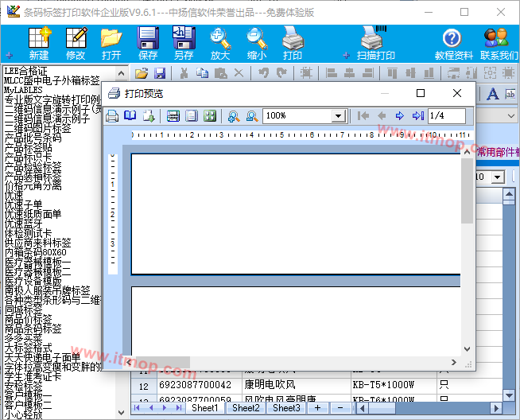
Task: Click the 新建 (New) toolbar icon
Action: tap(39, 43)
